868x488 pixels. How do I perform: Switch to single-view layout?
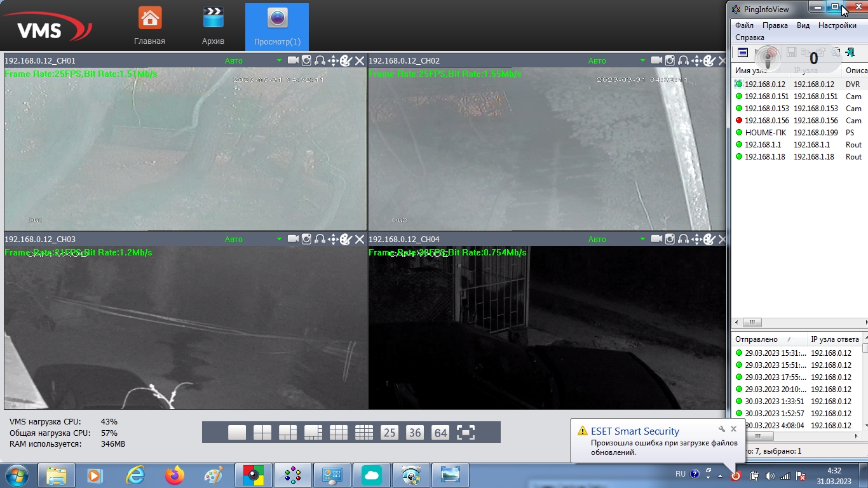tap(237, 433)
